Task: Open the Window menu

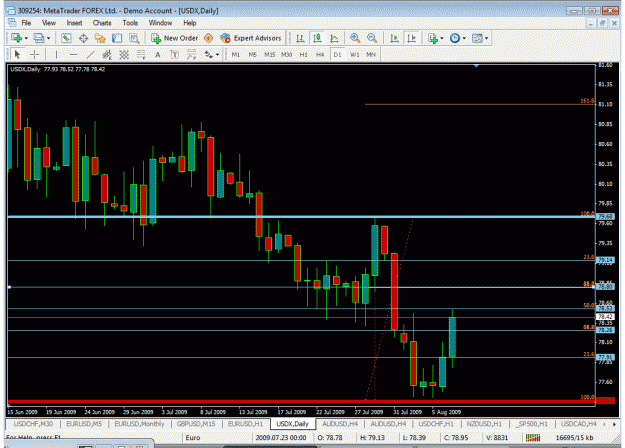Action: click(160, 23)
